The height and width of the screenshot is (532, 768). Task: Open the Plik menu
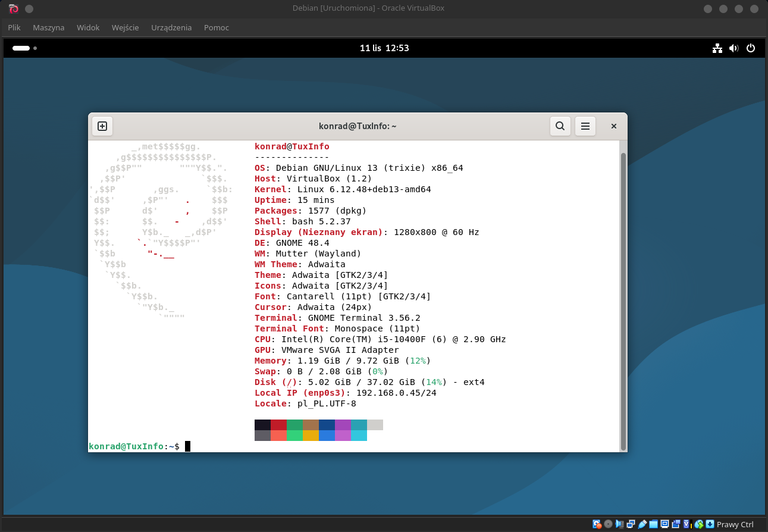pyautogui.click(x=14, y=27)
